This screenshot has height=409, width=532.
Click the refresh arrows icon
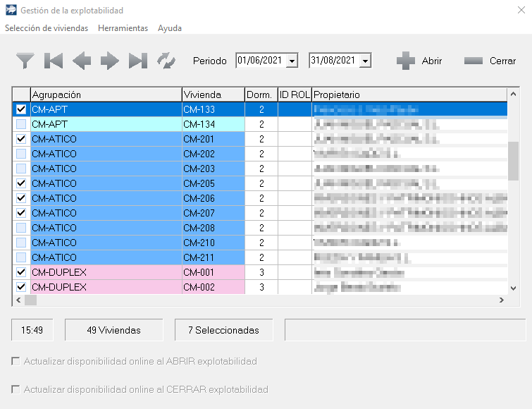pyautogui.click(x=166, y=61)
